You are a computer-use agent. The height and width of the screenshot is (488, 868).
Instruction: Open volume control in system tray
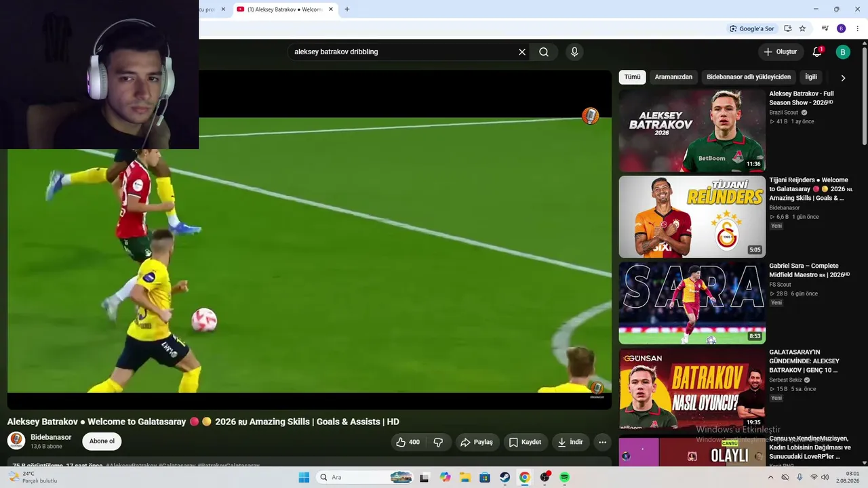825,477
